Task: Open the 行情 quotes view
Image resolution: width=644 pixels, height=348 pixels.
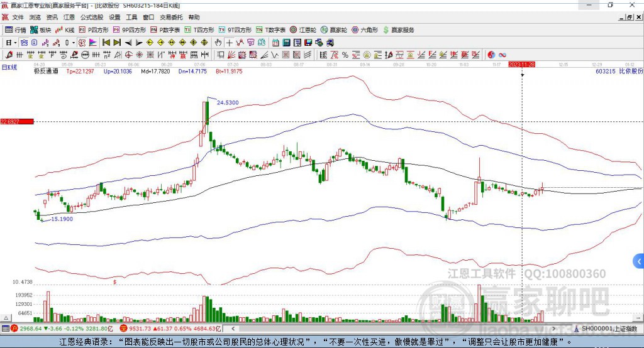Action: (x=16, y=30)
